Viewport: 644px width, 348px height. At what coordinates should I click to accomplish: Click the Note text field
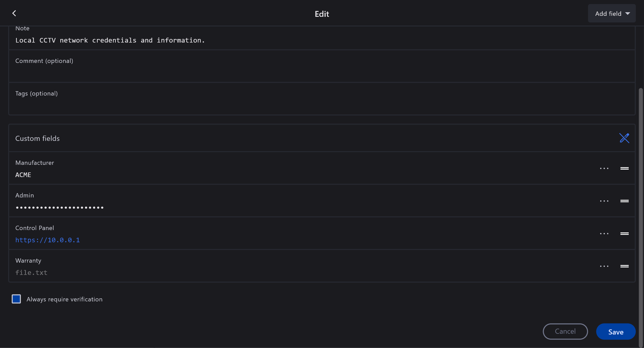322,40
